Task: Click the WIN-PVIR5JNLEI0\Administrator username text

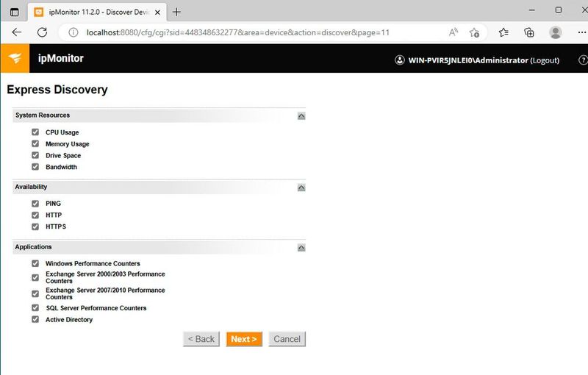Action: (x=468, y=60)
